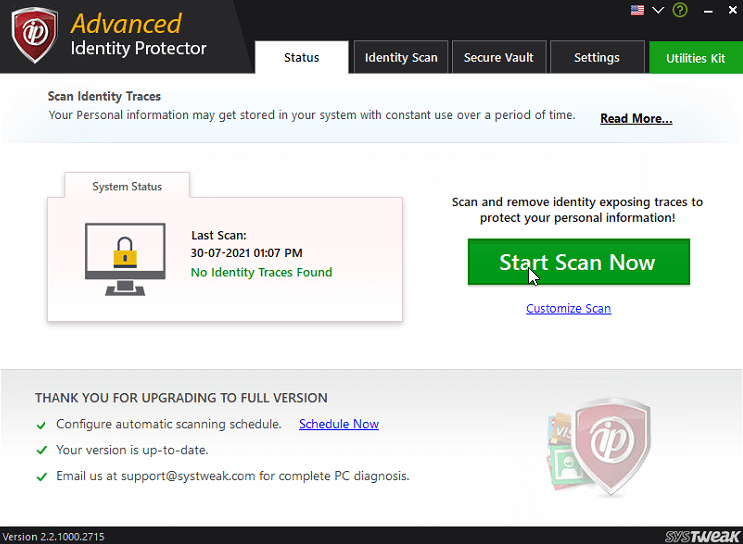Open the Customize Scan link

point(568,308)
